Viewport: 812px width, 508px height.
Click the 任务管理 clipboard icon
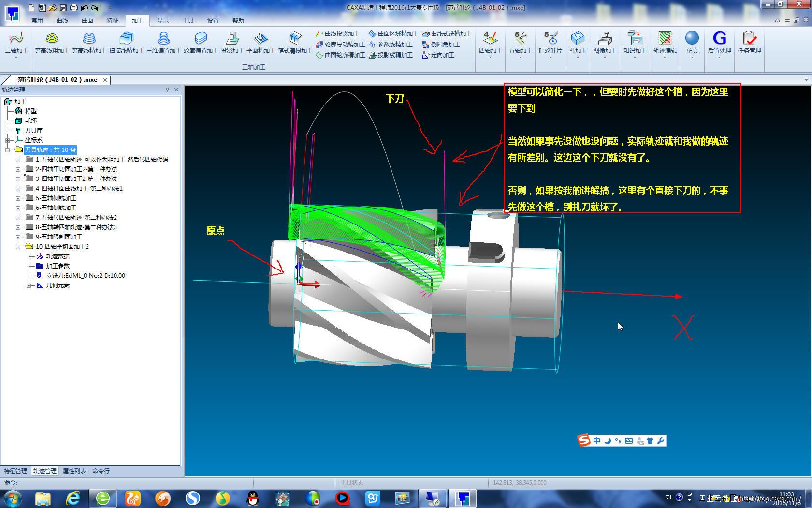(x=749, y=39)
